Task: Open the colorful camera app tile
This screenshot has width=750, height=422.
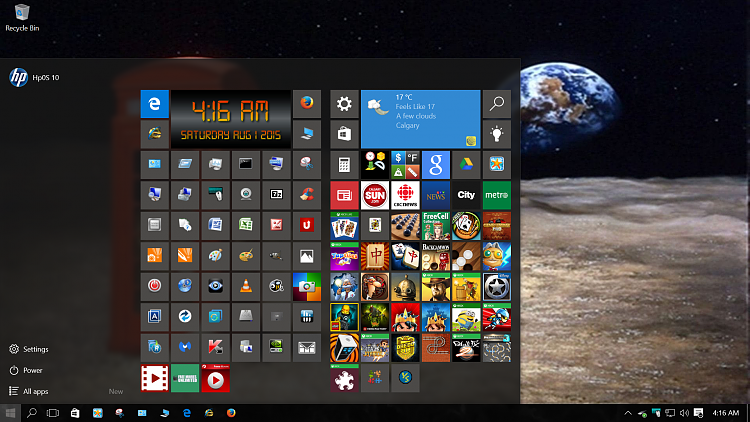Action: point(307,286)
